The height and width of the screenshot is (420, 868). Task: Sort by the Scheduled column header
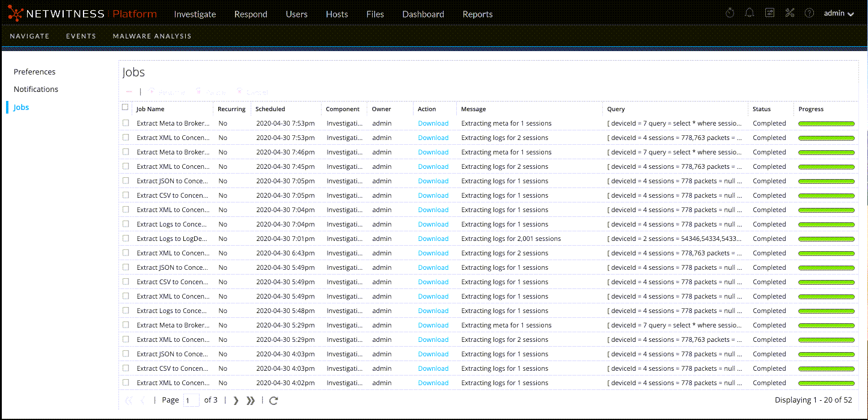point(270,109)
